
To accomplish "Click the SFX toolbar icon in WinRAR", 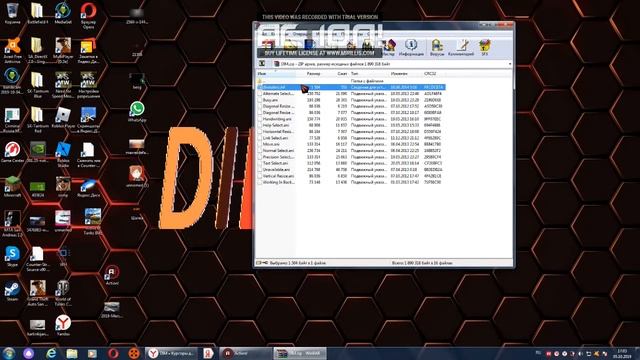I will pos(484,48).
